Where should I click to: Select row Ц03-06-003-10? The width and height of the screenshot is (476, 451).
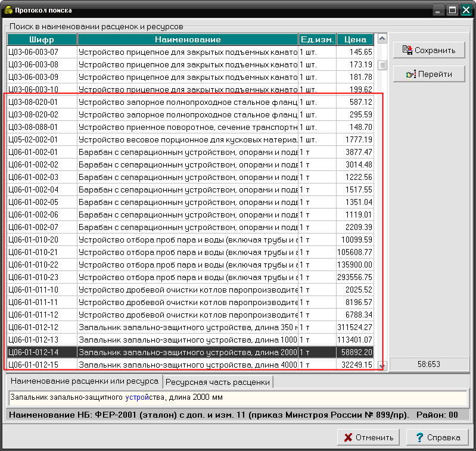190,89
